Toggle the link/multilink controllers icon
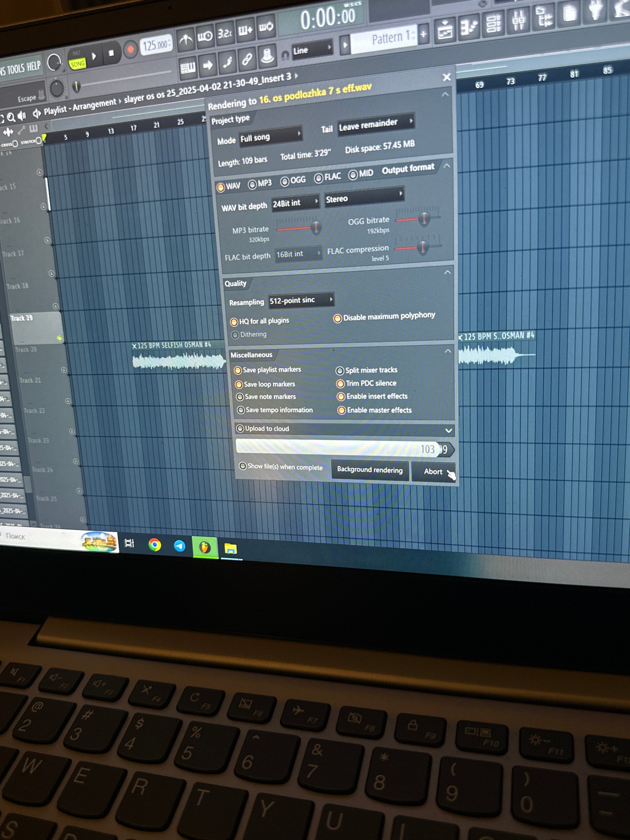630x840 pixels. pos(247,59)
